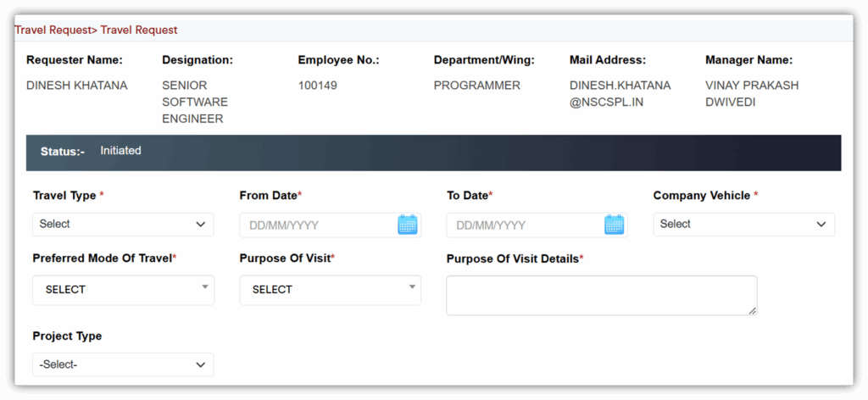
Task: Click the SENIOR SOFTWARE ENGINEER designation text
Action: pos(195,102)
